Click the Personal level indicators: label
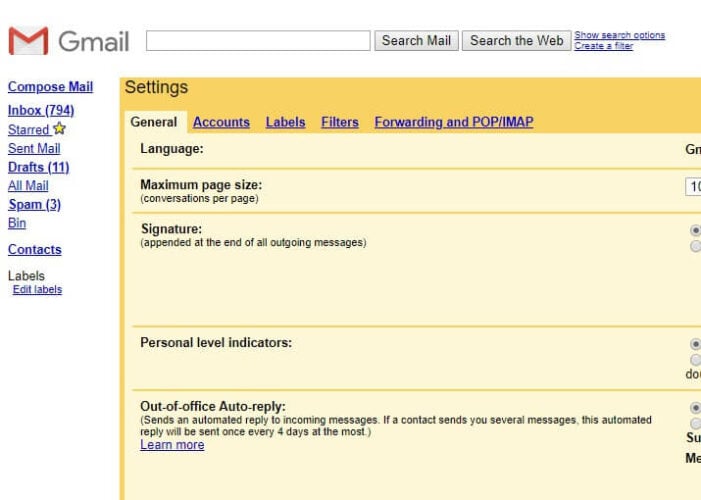701x500 pixels. (216, 343)
